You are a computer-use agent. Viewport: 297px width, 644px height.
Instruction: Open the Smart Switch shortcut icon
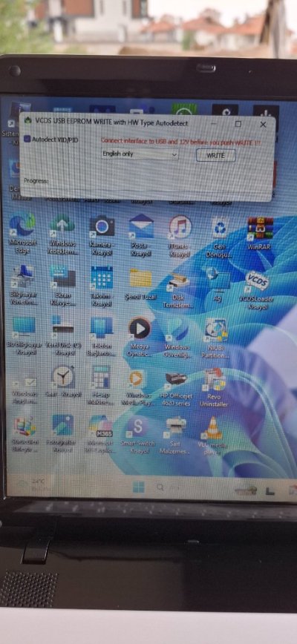139,436
